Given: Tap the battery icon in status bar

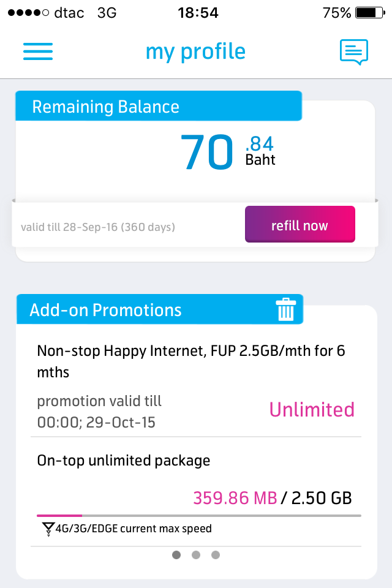Looking at the screenshot, I should (x=370, y=13).
